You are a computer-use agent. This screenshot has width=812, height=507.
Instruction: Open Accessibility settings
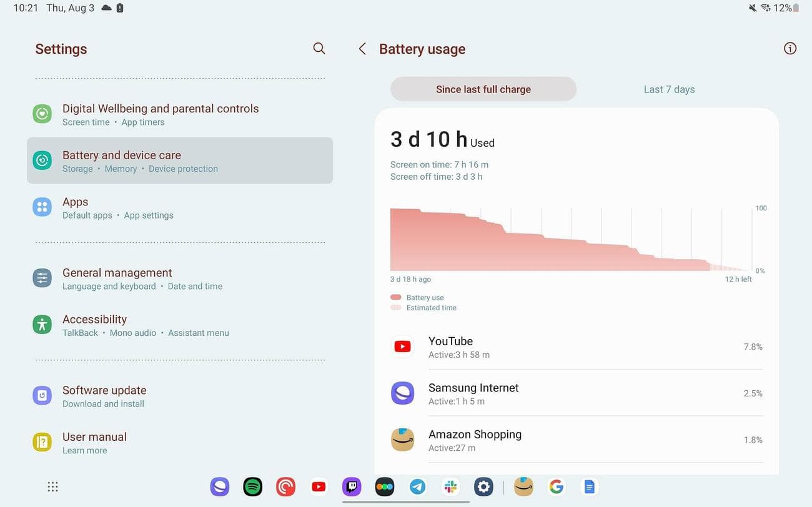(x=94, y=325)
